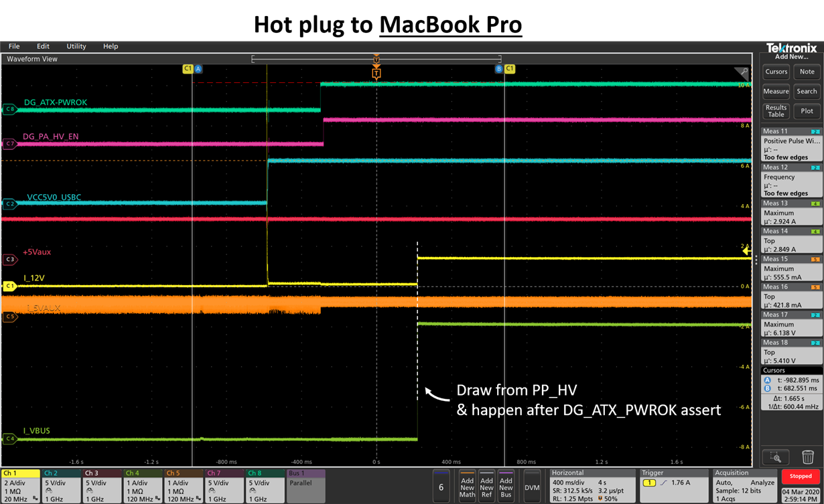Screen dimensions: 824x504
Task: Click the DVM button
Action: 532,487
